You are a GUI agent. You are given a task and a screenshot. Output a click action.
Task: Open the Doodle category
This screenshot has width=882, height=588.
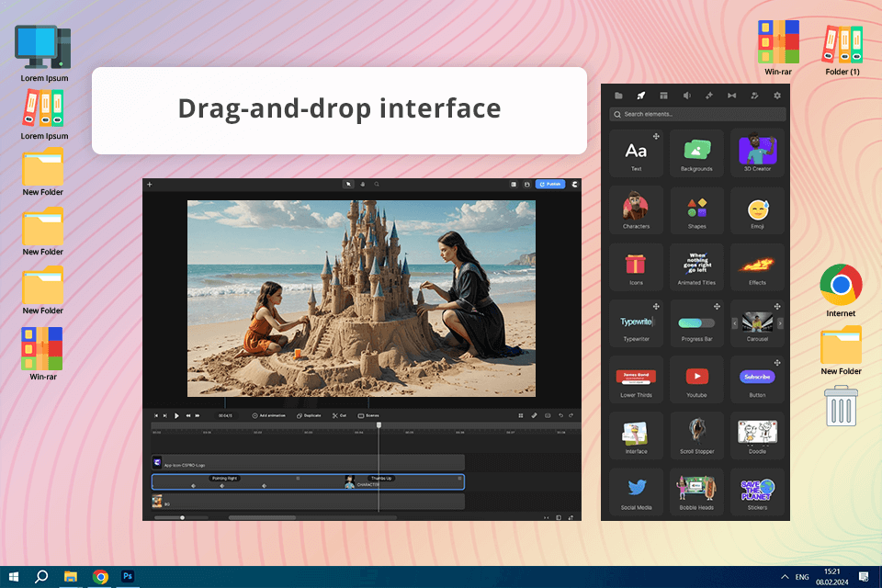click(x=757, y=435)
